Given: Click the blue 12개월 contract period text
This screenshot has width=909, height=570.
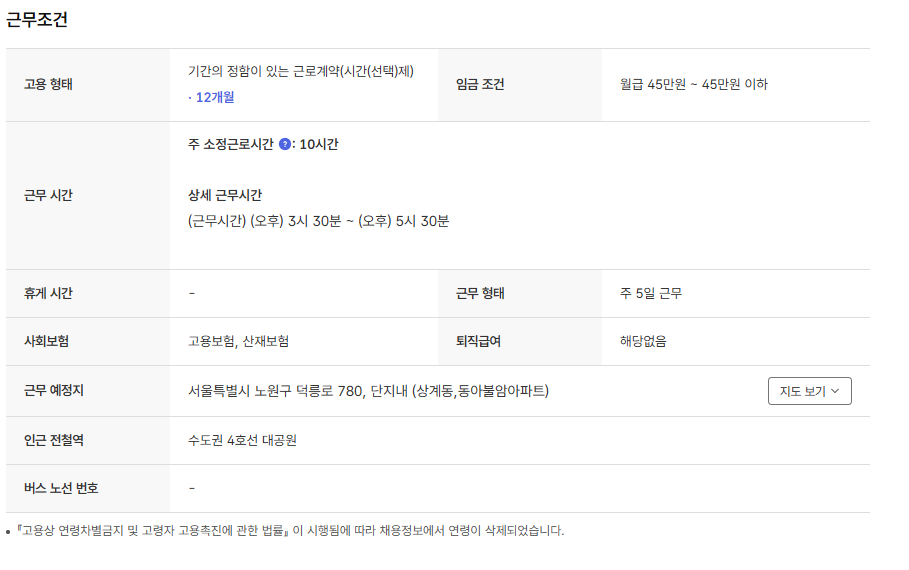Looking at the screenshot, I should (211, 97).
